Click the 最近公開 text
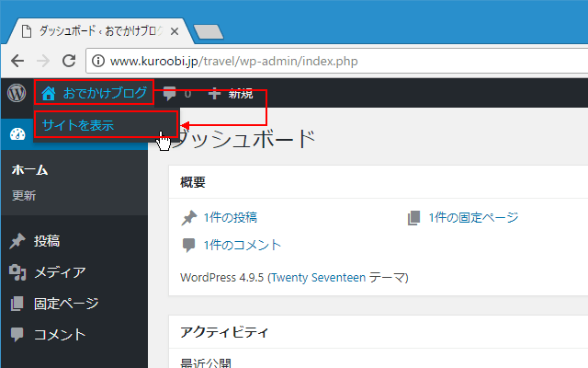 pyautogui.click(x=206, y=362)
